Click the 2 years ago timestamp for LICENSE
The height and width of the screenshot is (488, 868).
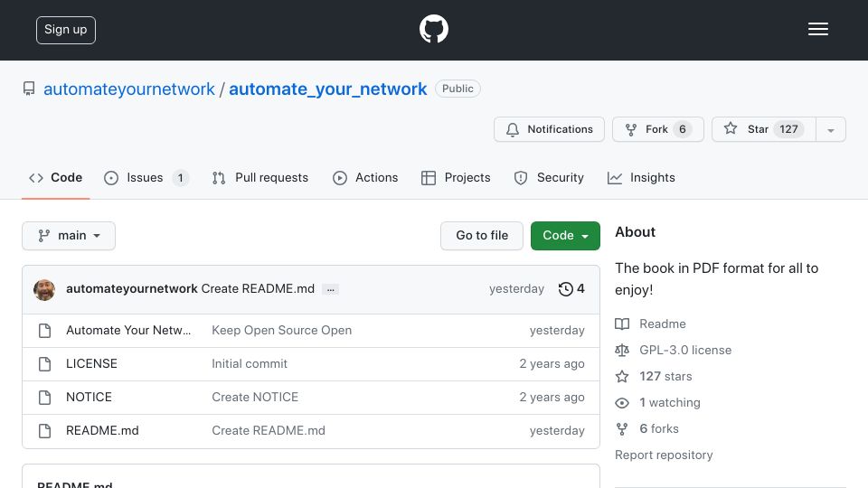tap(552, 364)
